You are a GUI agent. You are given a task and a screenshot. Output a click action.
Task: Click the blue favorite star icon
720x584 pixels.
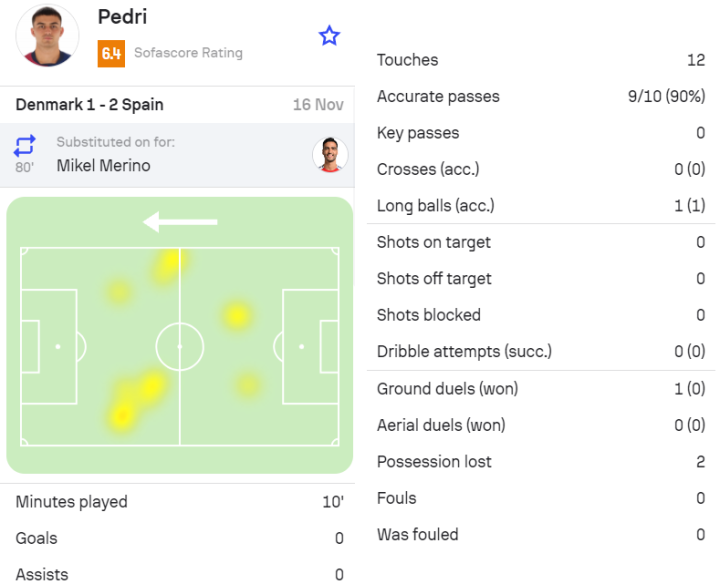tap(329, 36)
